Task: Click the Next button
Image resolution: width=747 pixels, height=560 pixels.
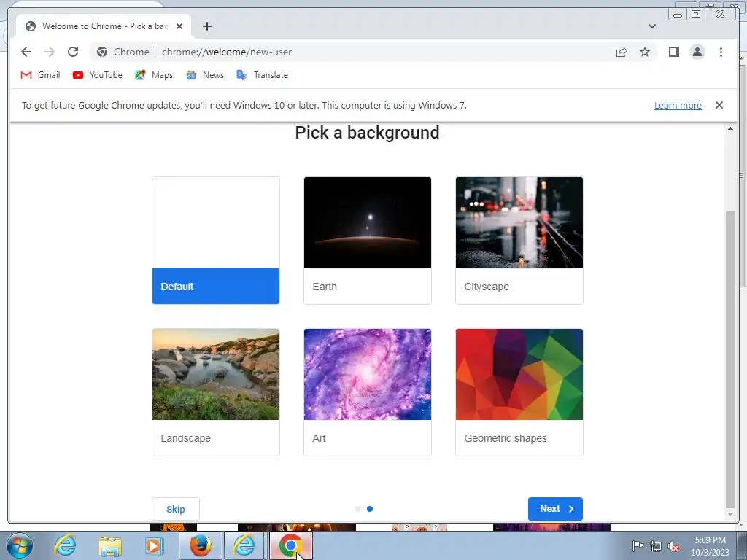Action: tap(555, 509)
